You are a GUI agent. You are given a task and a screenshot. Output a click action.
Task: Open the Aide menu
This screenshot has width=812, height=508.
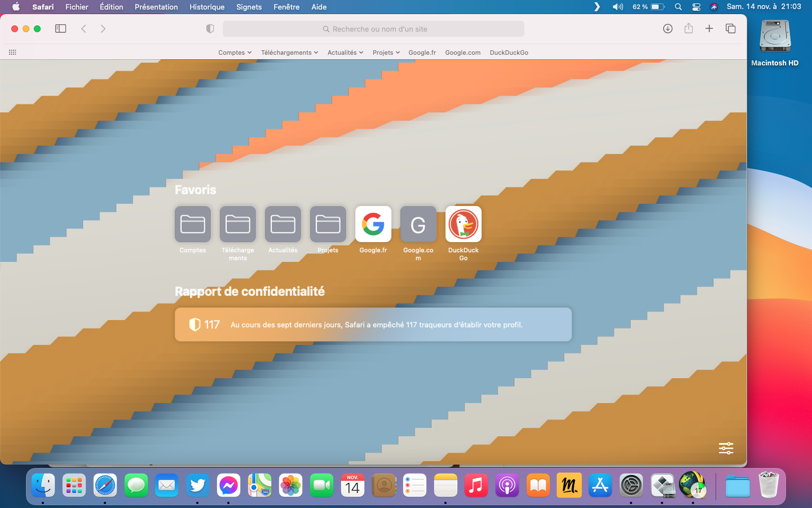coord(319,7)
